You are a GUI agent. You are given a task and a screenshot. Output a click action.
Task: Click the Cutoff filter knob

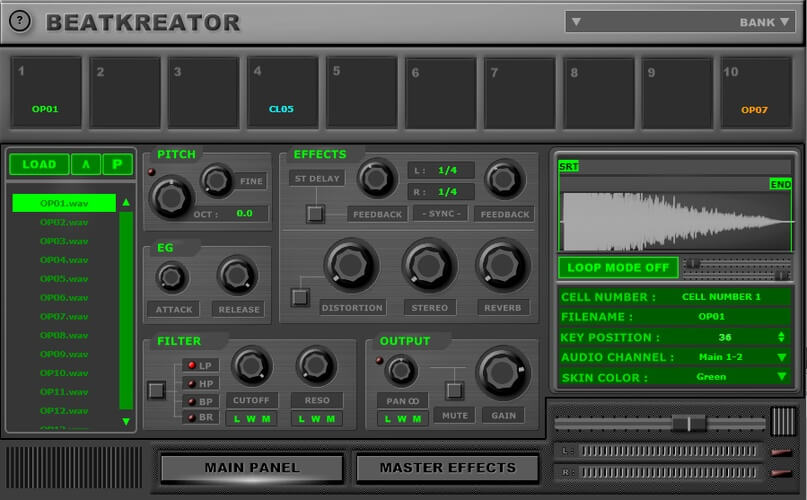(x=252, y=366)
